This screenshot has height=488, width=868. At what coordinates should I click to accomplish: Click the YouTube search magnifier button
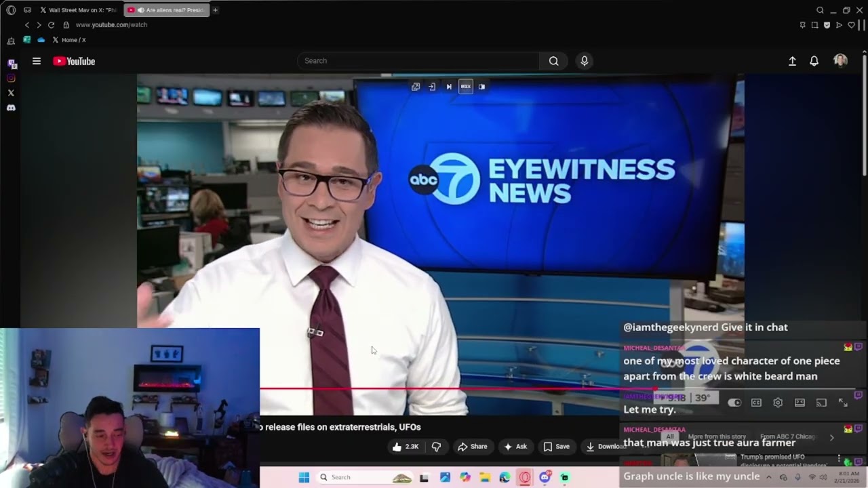coord(554,61)
